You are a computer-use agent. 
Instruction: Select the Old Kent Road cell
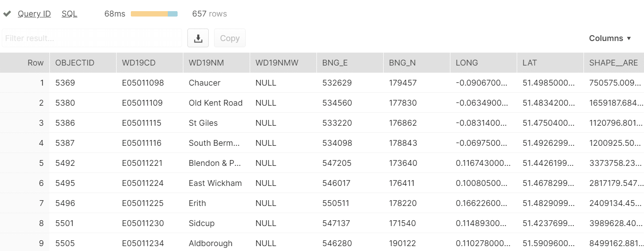[x=216, y=103]
